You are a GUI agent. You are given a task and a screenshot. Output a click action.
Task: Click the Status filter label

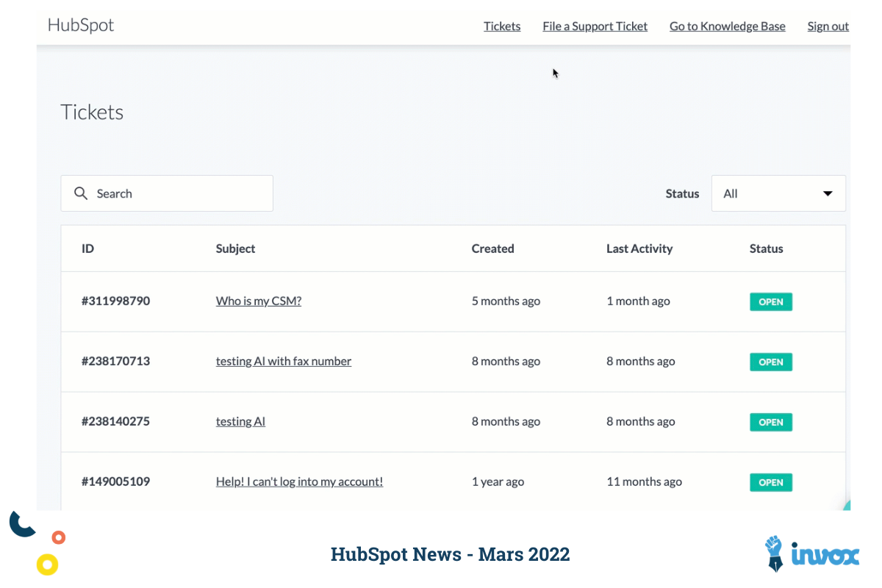(x=682, y=194)
